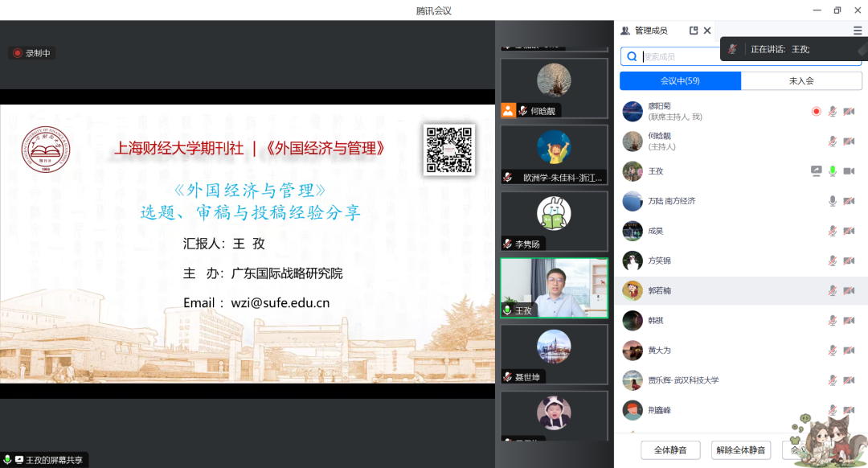Pop out the member management panel
Viewport: 868px width, 468px height.
(x=694, y=31)
